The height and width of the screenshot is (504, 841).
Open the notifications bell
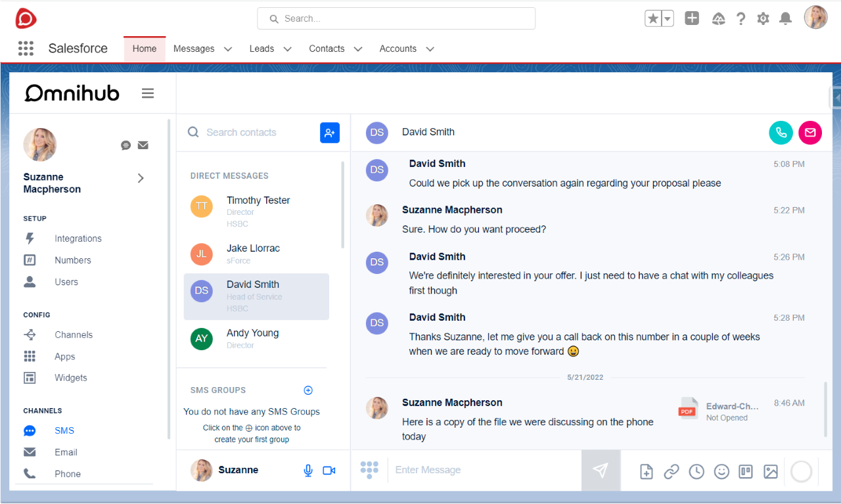pos(785,18)
